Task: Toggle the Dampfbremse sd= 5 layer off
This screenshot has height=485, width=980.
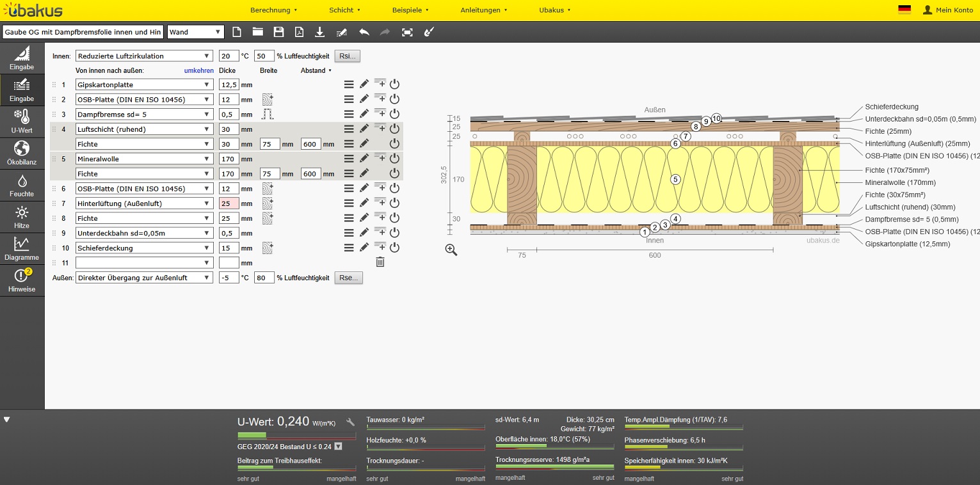Action: 394,114
